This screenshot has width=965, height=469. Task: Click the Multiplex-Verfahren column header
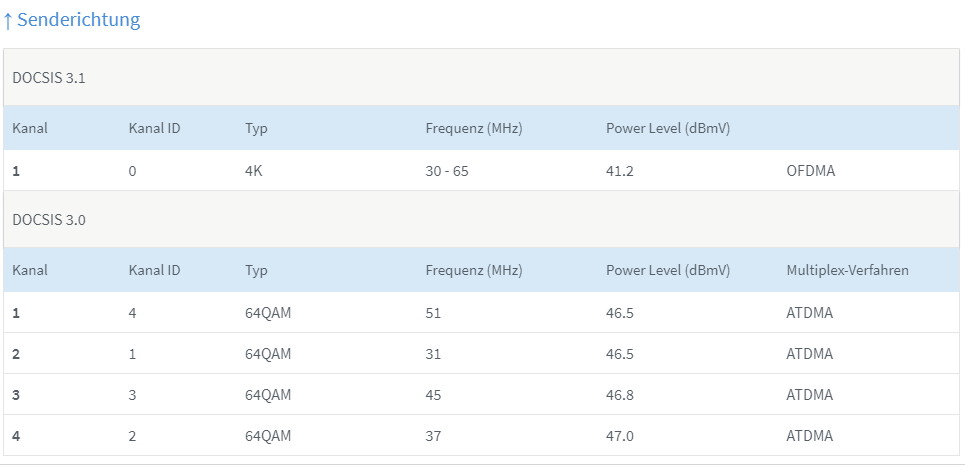847,270
